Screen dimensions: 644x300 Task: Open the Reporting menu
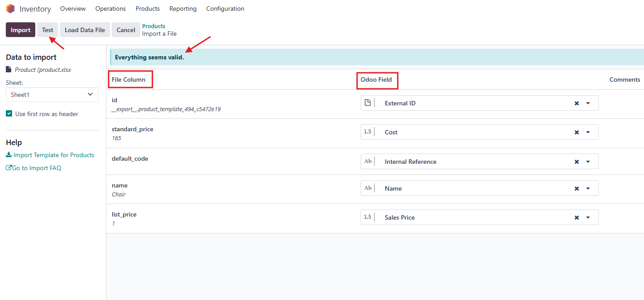point(183,8)
